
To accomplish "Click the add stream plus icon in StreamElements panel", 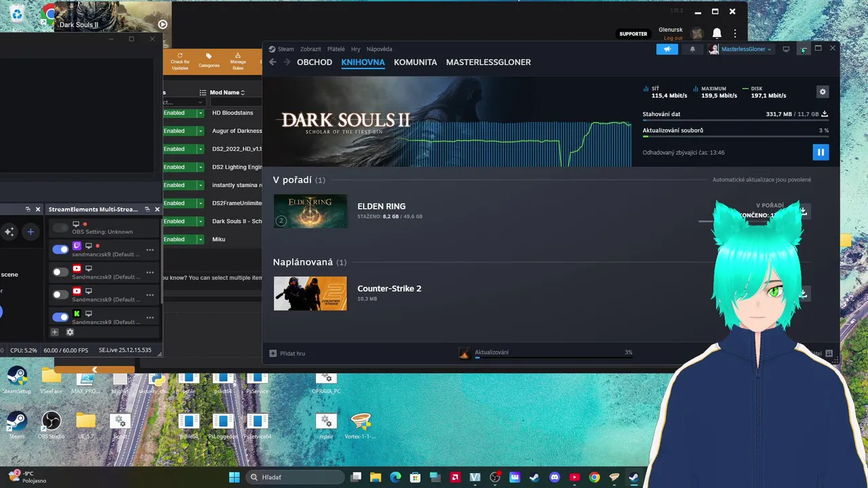I will [x=55, y=332].
